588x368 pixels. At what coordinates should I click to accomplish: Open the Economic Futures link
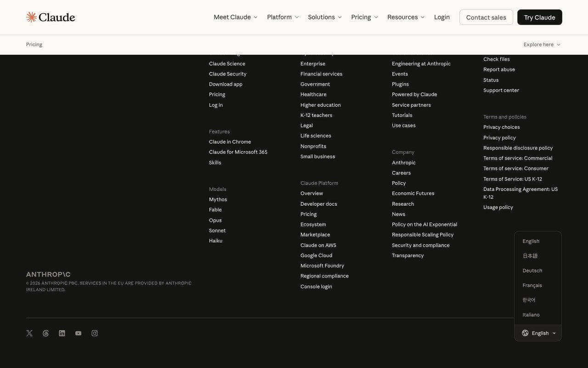click(x=413, y=193)
